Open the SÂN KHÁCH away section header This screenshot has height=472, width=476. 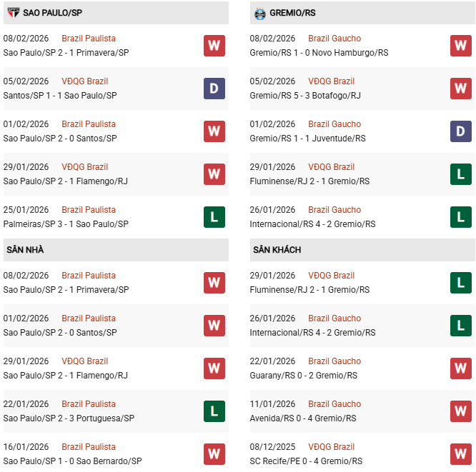(277, 250)
